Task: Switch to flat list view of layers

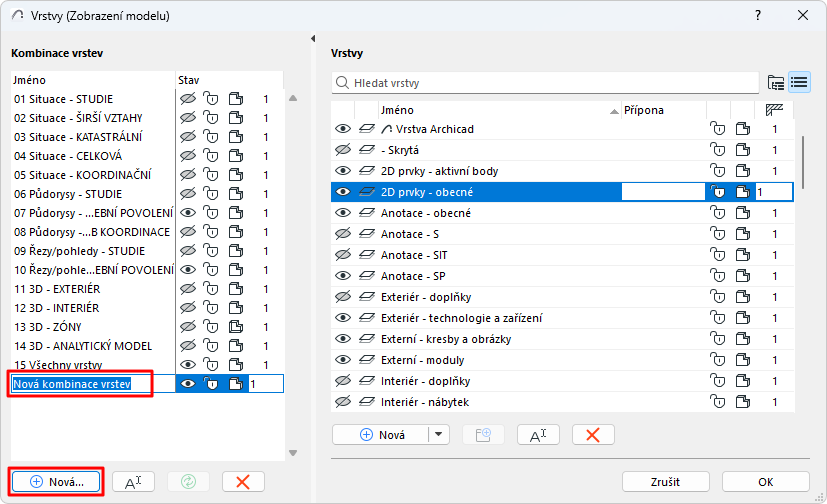Action: click(798, 82)
